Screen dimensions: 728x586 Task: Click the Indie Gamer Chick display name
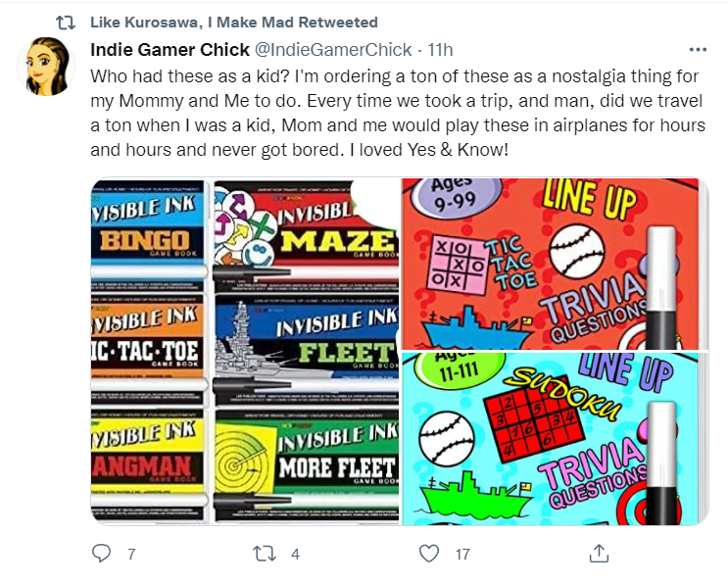[x=170, y=49]
